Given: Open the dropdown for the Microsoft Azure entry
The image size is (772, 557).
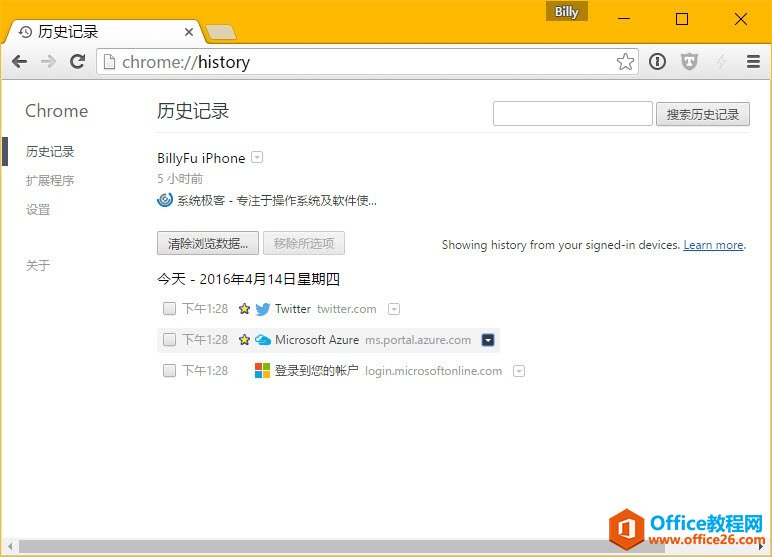Looking at the screenshot, I should click(x=488, y=340).
